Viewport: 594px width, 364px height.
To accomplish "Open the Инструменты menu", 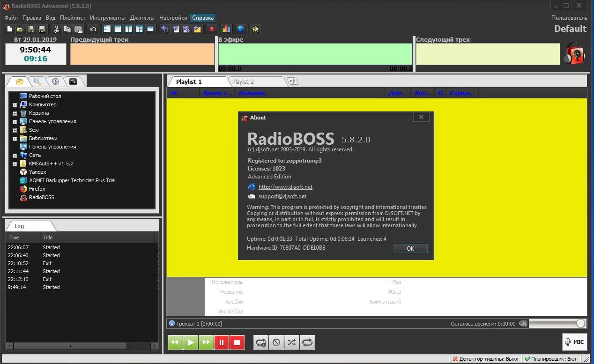I will 108,18.
